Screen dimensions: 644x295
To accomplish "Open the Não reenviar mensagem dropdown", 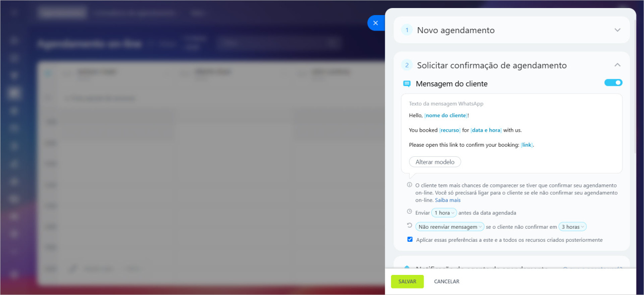I will pyautogui.click(x=450, y=227).
